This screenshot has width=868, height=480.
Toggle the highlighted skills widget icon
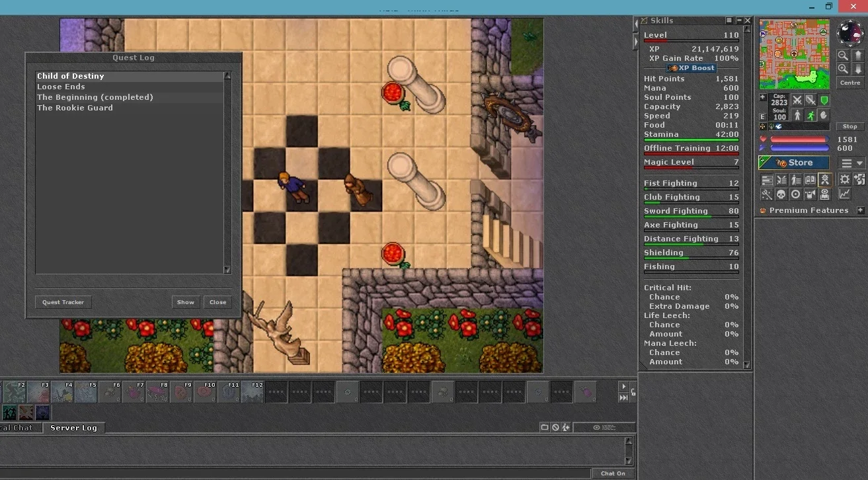[x=824, y=180]
